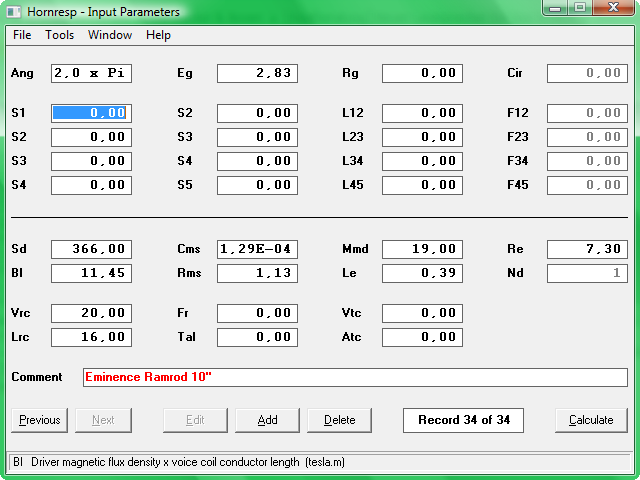This screenshot has height=480, width=640.
Task: Click the Lrc field with value 16,00
Action: (91, 338)
